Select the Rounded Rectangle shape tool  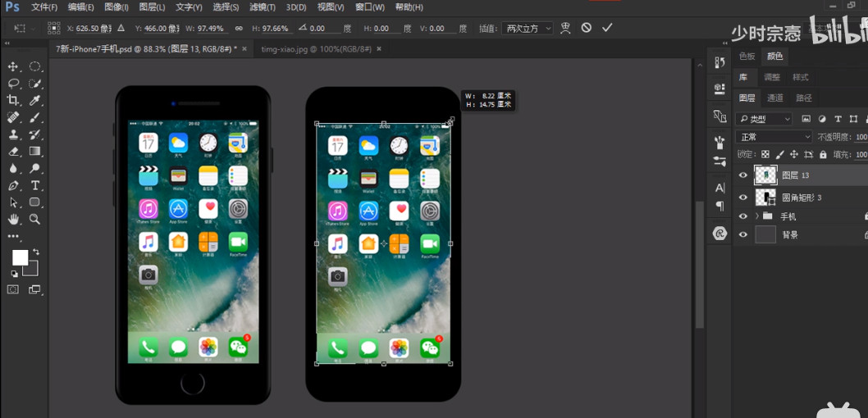click(x=35, y=202)
